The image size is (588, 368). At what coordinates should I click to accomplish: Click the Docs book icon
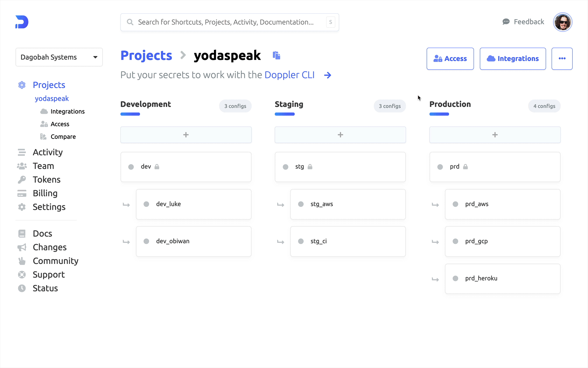pos(22,233)
